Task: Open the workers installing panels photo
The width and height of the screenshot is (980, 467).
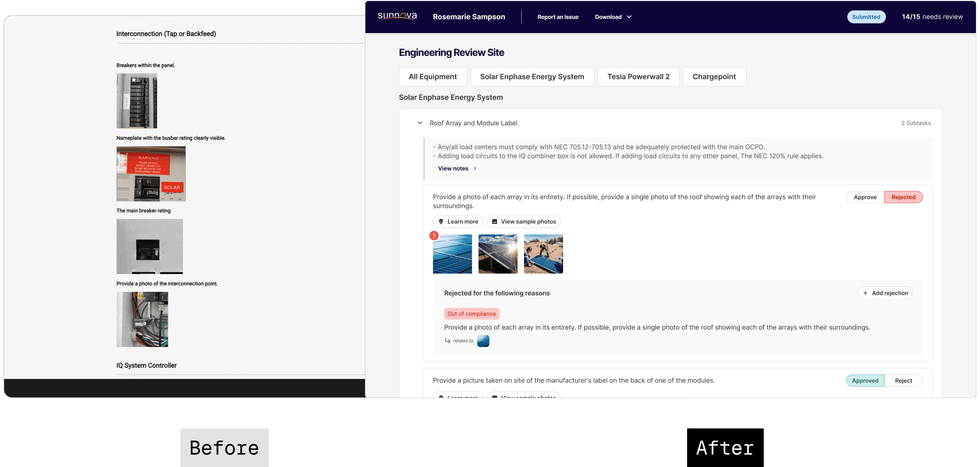Action: pyautogui.click(x=543, y=254)
